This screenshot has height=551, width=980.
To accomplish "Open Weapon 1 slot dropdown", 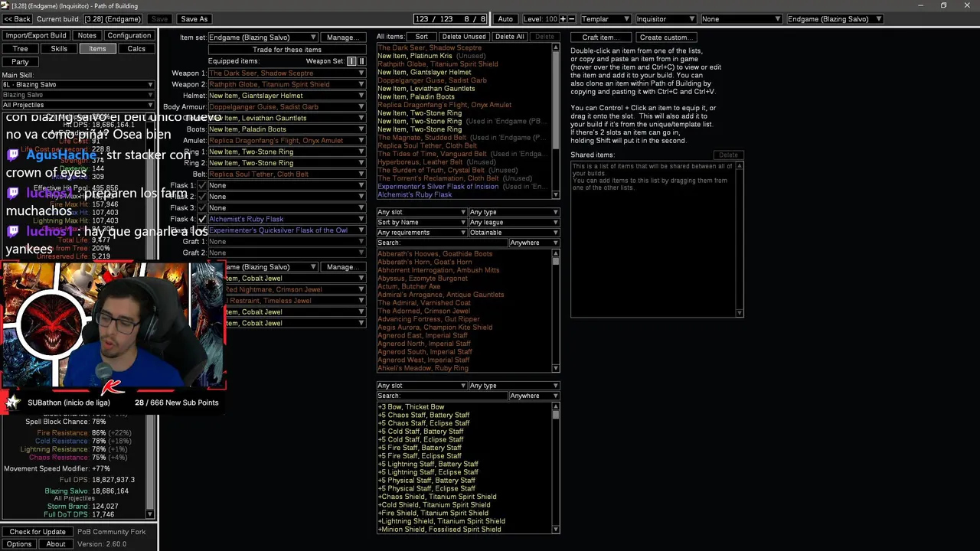I will coord(287,73).
